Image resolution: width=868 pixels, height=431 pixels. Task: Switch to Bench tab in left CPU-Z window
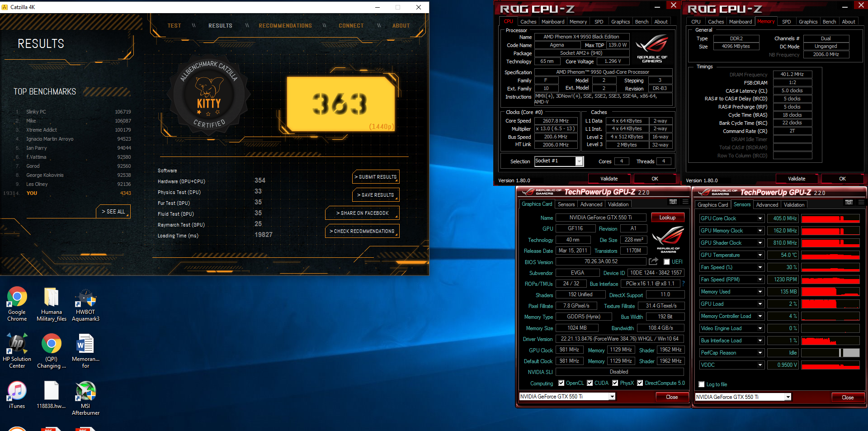[x=642, y=22]
